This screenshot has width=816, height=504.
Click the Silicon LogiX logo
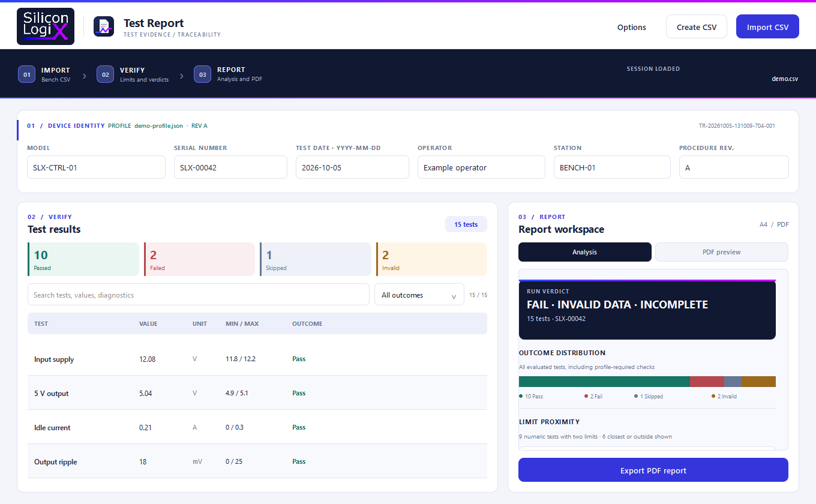46,26
